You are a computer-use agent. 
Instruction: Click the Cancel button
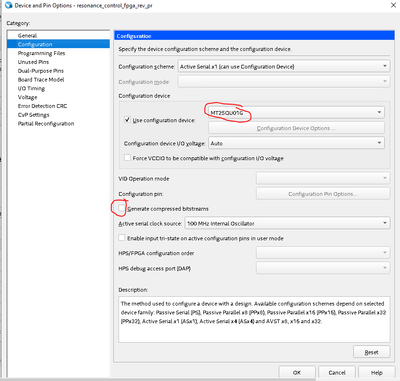pos(337,372)
